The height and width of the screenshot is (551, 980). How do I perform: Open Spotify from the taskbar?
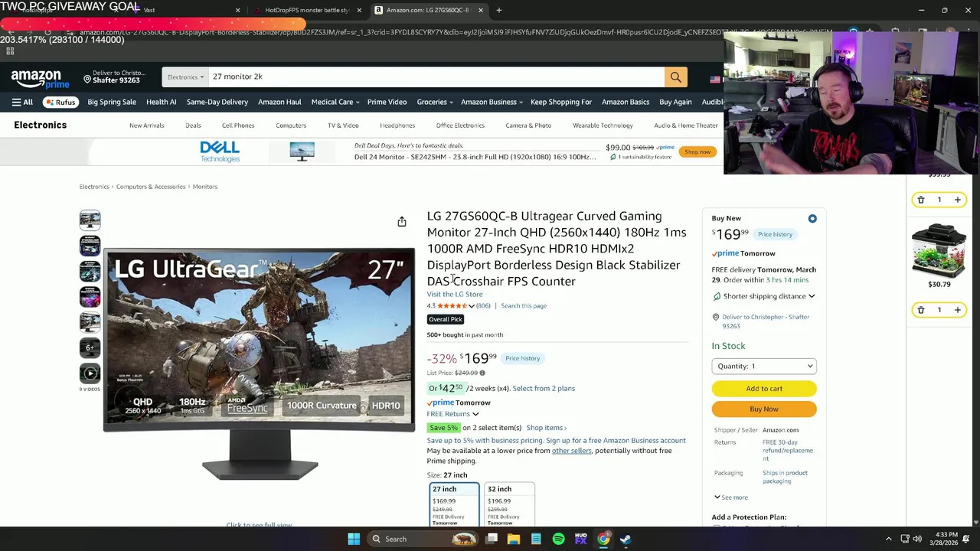[558, 539]
